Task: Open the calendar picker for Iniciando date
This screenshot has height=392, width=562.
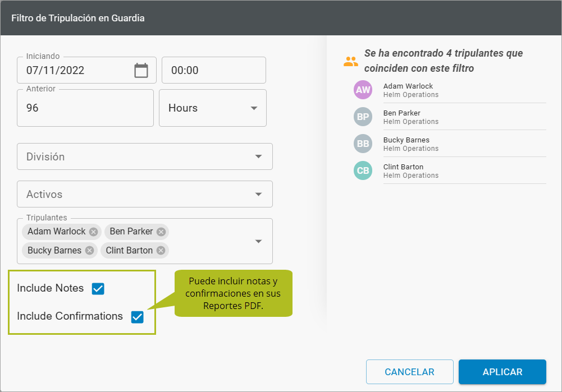Action: 141,70
